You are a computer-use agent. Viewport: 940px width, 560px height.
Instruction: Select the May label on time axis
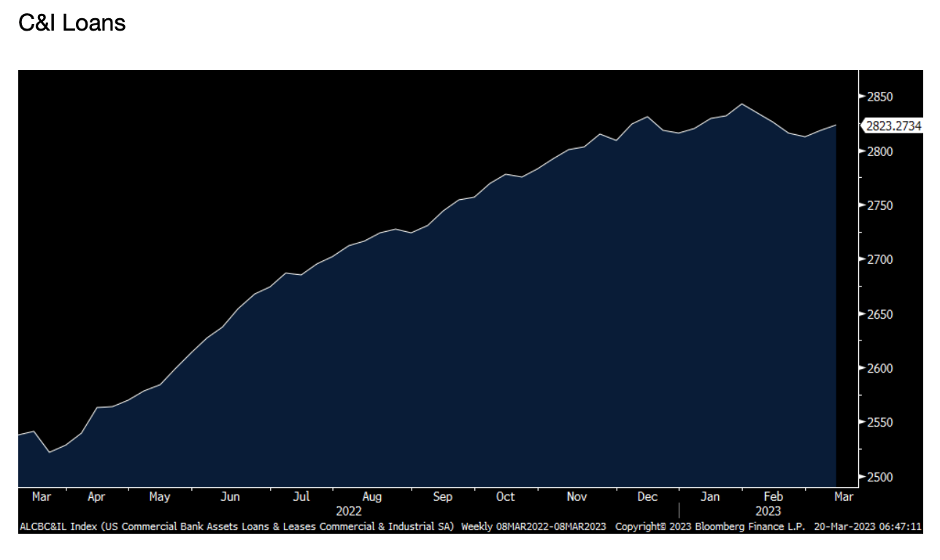coord(159,497)
